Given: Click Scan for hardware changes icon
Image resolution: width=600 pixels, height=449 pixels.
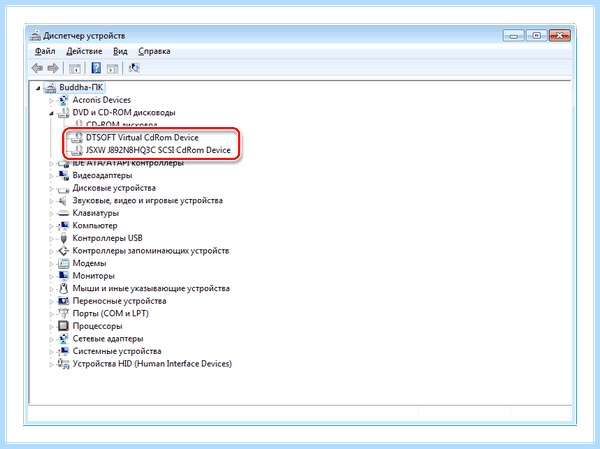Looking at the screenshot, I should click(134, 68).
